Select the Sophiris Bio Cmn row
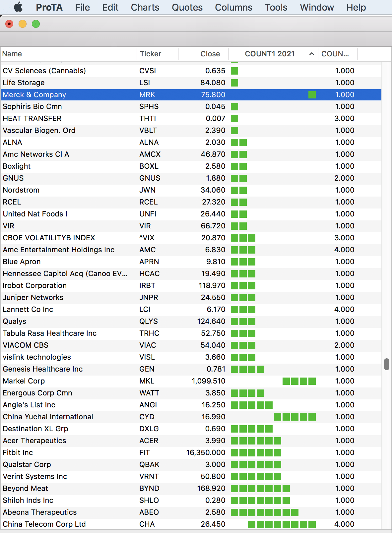392x533 pixels. coord(191,106)
